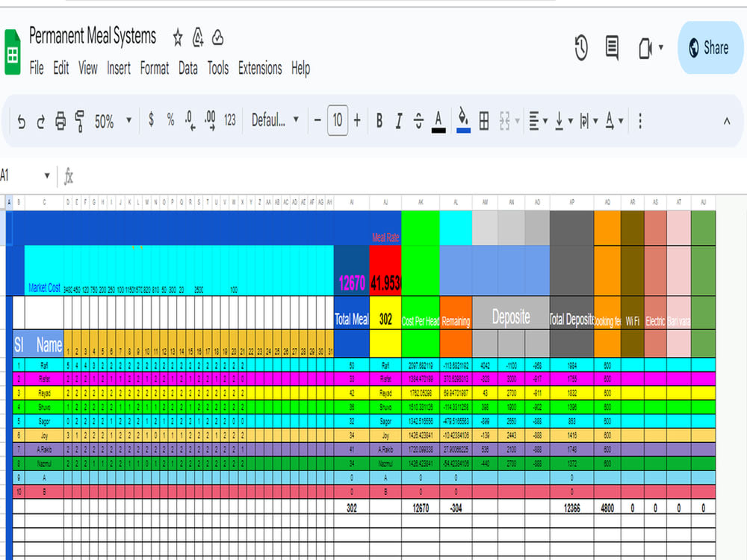Select the Market Cost label cell

(44, 270)
